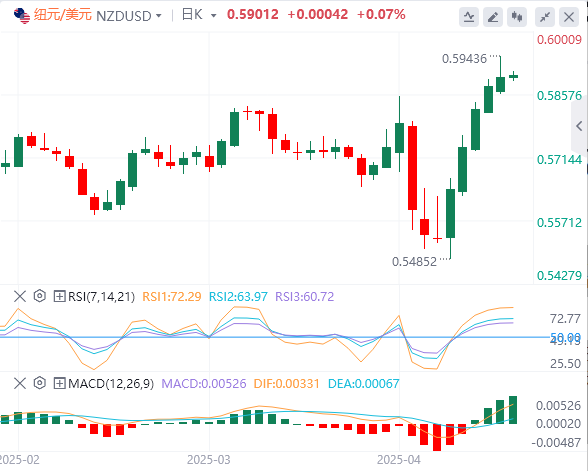Click the 0.00020 MACD axis label
588x471 pixels.
click(x=558, y=423)
